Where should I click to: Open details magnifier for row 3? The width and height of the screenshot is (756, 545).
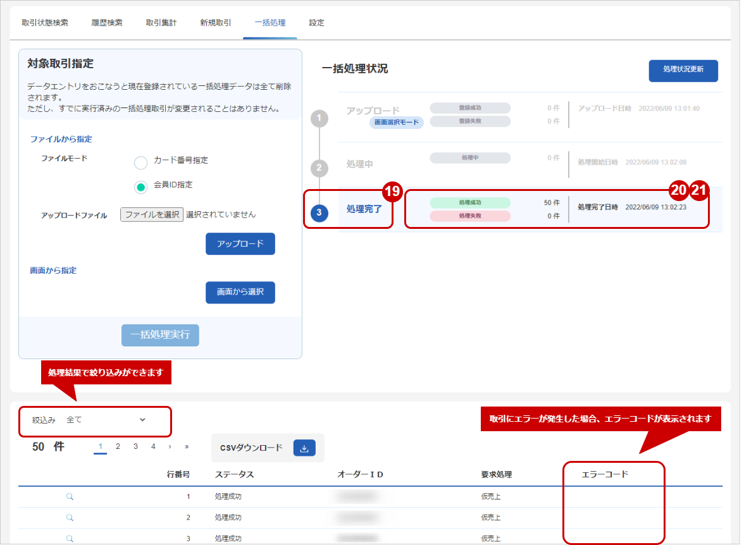(x=70, y=539)
